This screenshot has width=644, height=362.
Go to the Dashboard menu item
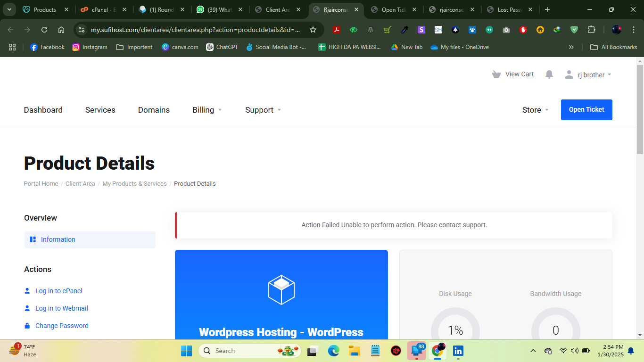(x=43, y=110)
